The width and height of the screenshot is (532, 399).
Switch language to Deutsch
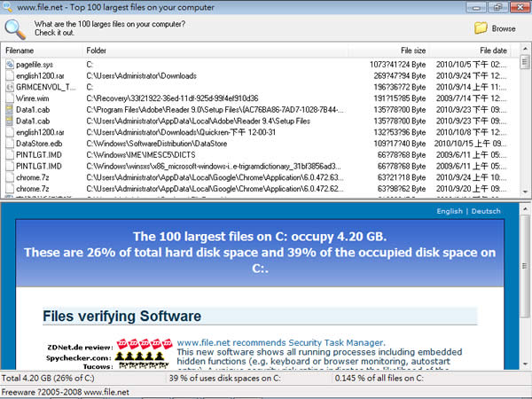coord(486,211)
